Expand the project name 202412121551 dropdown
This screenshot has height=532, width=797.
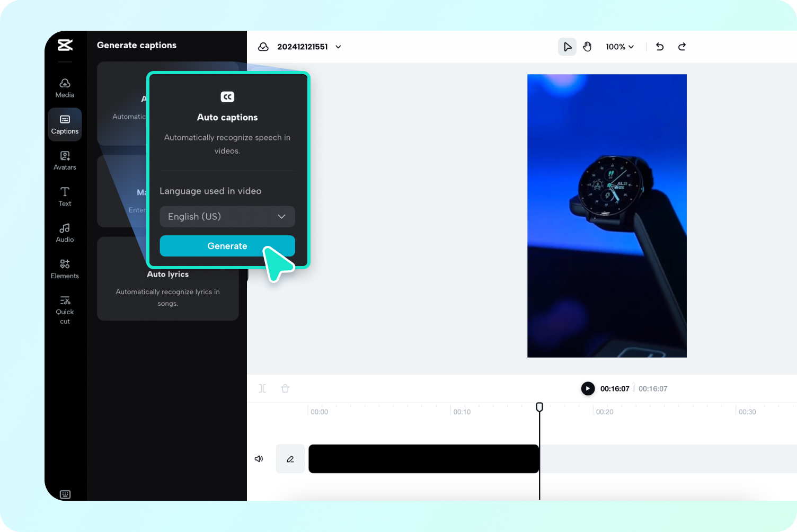click(338, 47)
